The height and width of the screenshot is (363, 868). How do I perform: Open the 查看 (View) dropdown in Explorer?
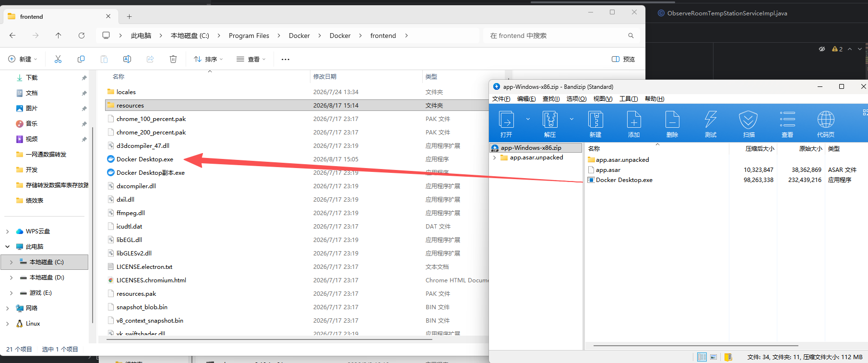pyautogui.click(x=251, y=59)
